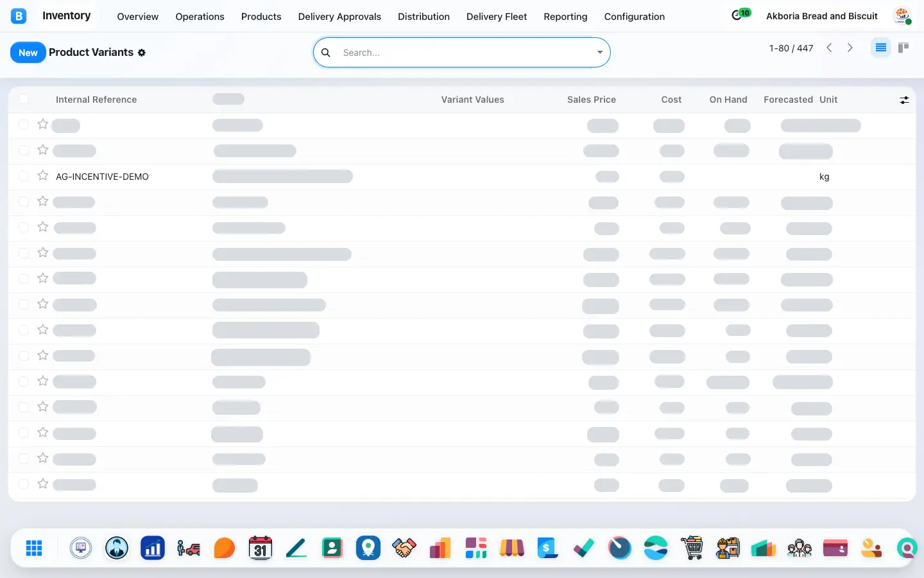Create a New product variant

28,53
